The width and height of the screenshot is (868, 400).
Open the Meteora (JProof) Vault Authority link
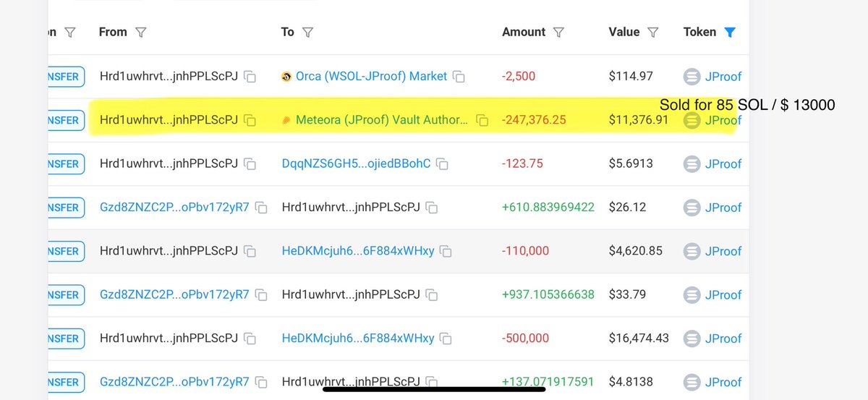[381, 120]
